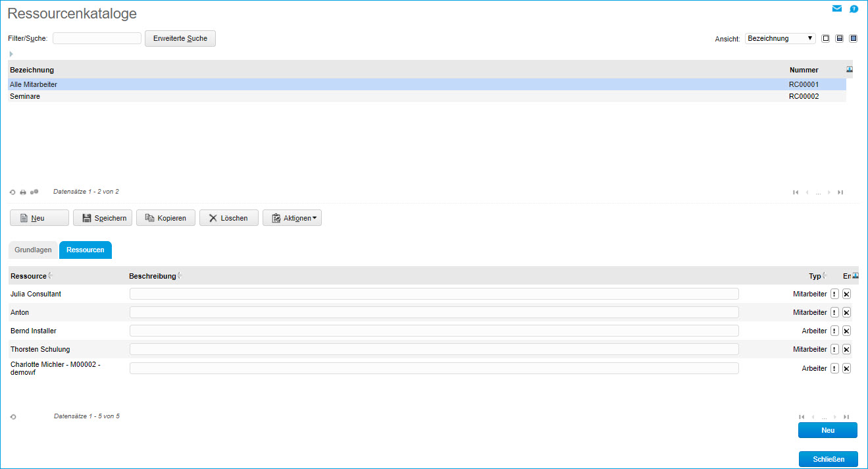Click Beschreibung field for Anton
Image resolution: width=868 pixels, height=469 pixels.
click(434, 312)
